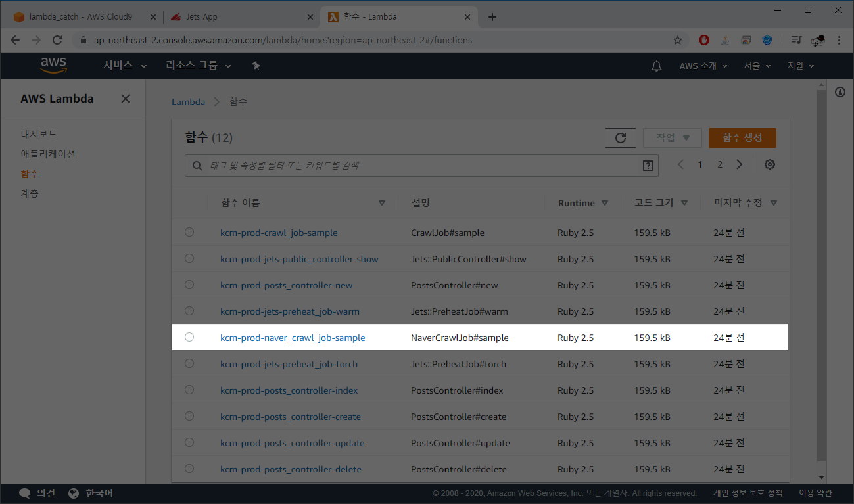The width and height of the screenshot is (854, 504).
Task: Click the refresh functions list button
Action: 620,138
